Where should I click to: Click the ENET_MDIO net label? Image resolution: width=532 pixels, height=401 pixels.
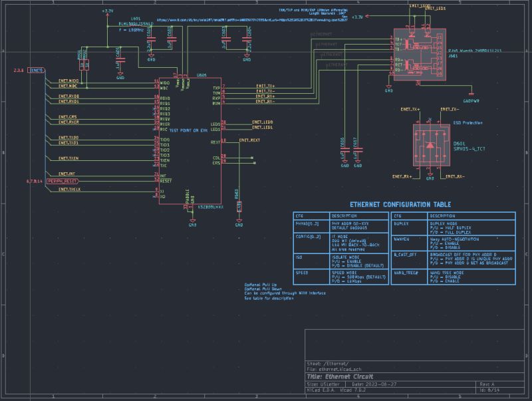pyautogui.click(x=68, y=82)
